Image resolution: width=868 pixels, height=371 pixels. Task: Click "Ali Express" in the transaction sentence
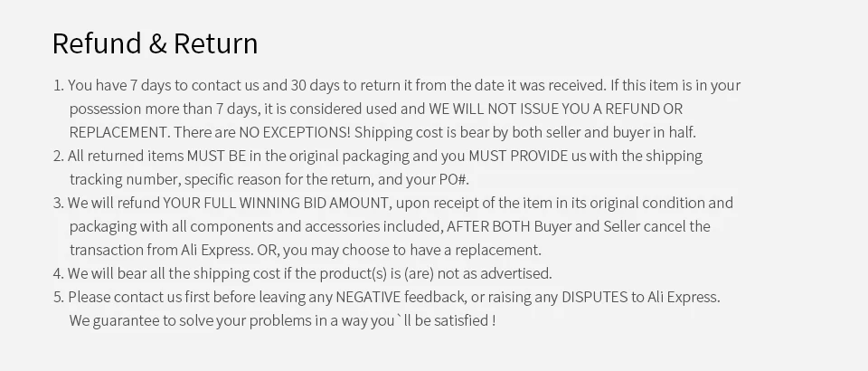(216, 250)
